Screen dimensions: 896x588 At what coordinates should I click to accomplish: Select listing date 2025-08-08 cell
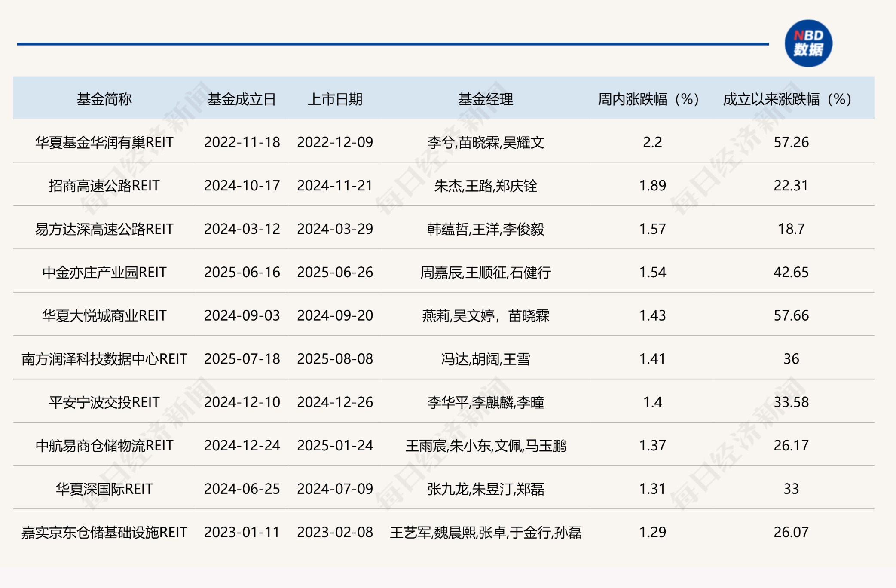(x=335, y=359)
